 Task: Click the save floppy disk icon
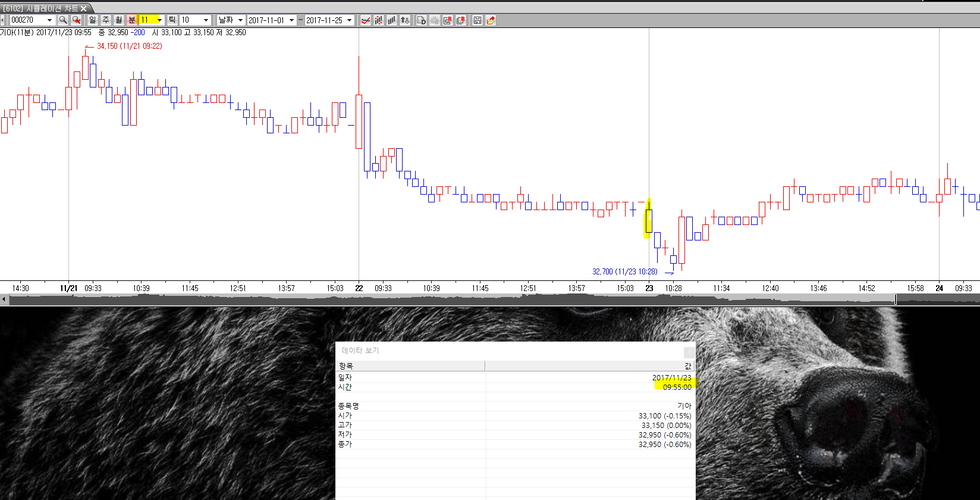point(477,20)
